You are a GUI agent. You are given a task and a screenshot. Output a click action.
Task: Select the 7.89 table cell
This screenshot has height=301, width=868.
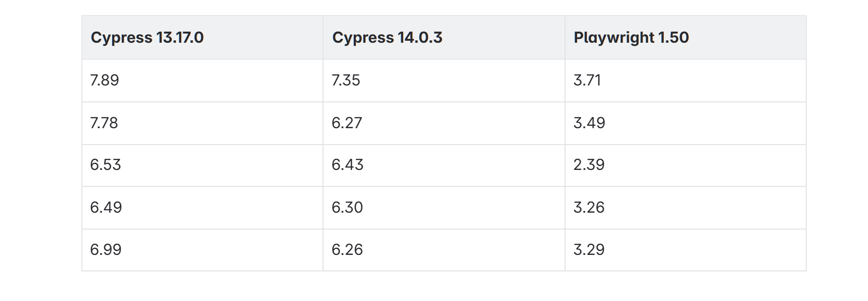tap(202, 81)
